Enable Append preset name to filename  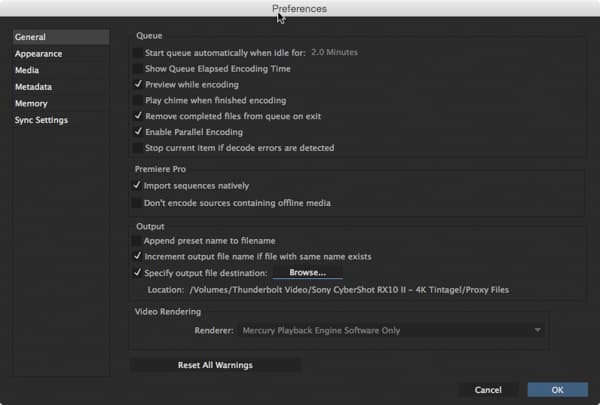pos(136,241)
